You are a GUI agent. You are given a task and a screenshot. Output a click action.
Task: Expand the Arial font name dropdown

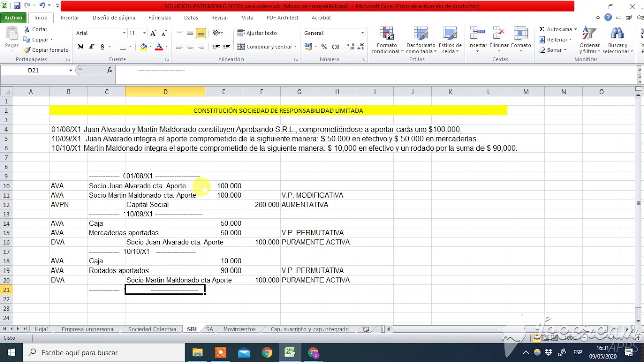(x=124, y=33)
